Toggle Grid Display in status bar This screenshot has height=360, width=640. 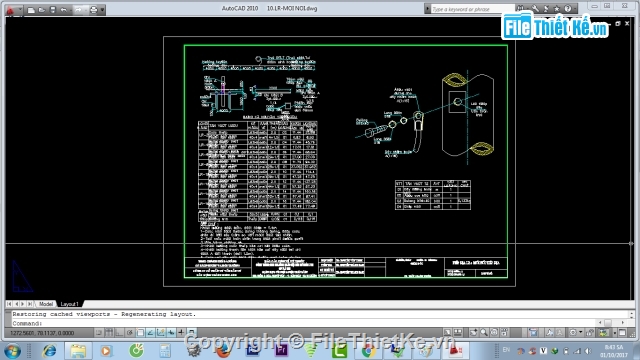109,333
